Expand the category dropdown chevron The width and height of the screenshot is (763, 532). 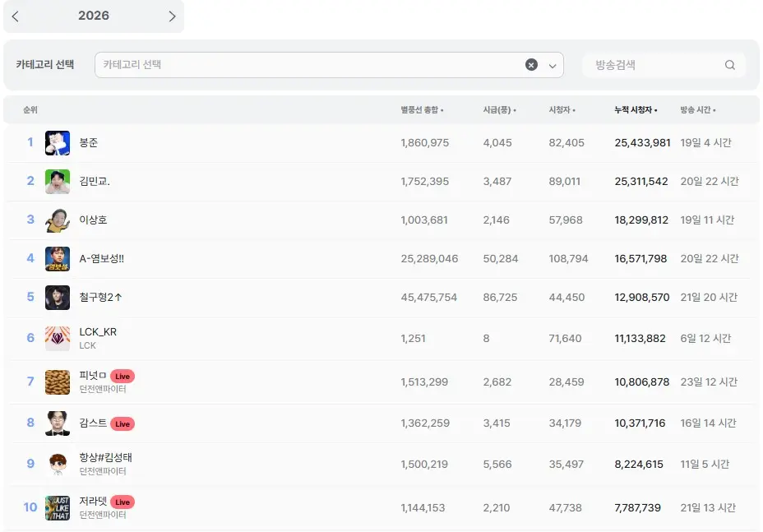coord(553,66)
